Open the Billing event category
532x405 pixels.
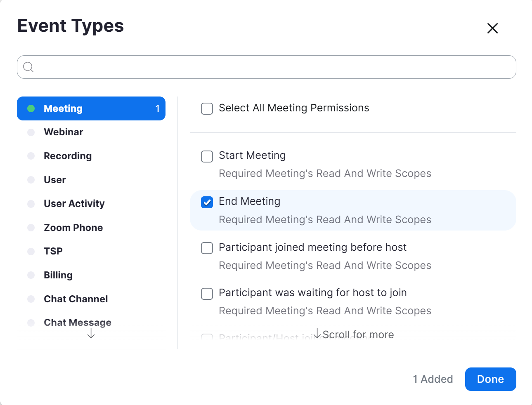(58, 275)
